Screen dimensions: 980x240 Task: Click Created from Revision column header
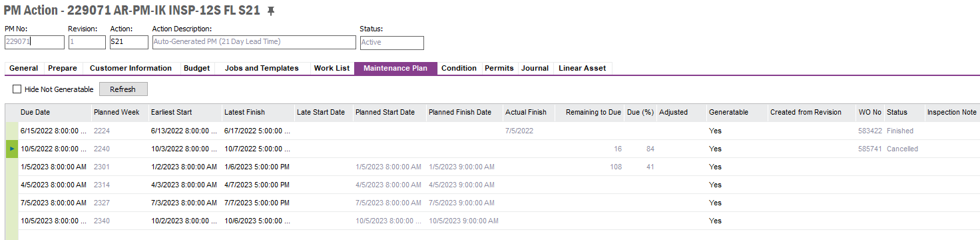tap(812, 112)
